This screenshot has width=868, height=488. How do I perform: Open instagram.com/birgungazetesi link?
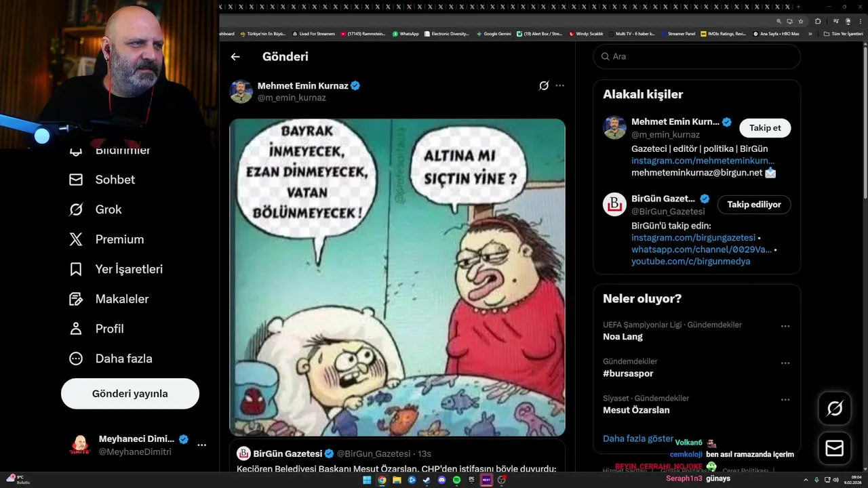click(x=693, y=238)
